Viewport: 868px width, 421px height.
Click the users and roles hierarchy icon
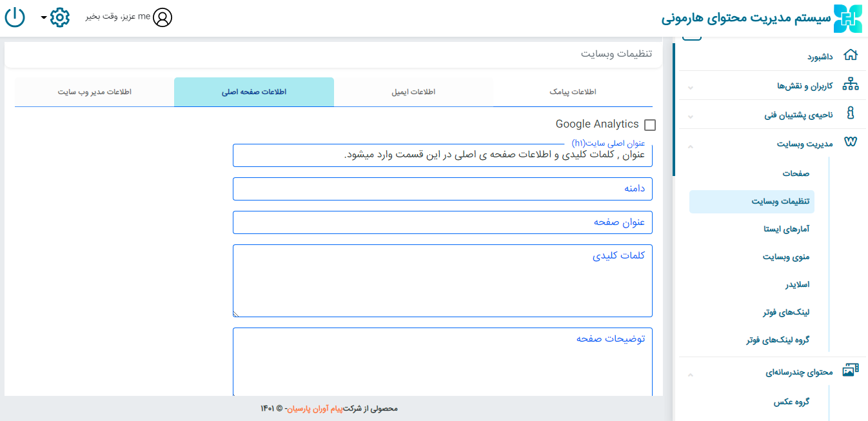(x=851, y=84)
